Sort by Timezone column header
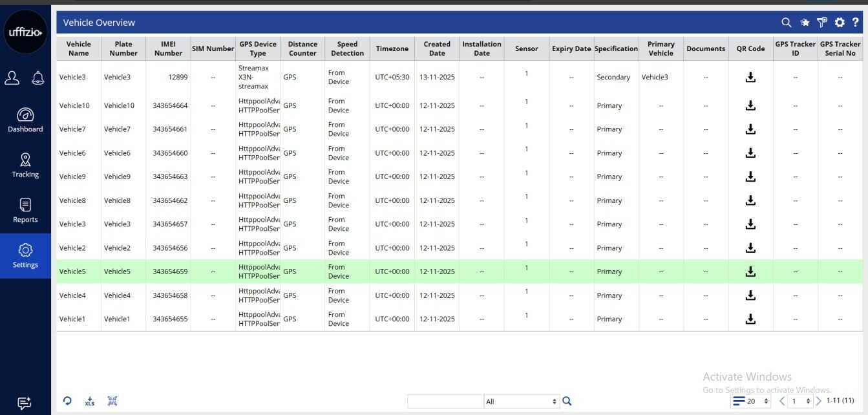 [x=392, y=48]
